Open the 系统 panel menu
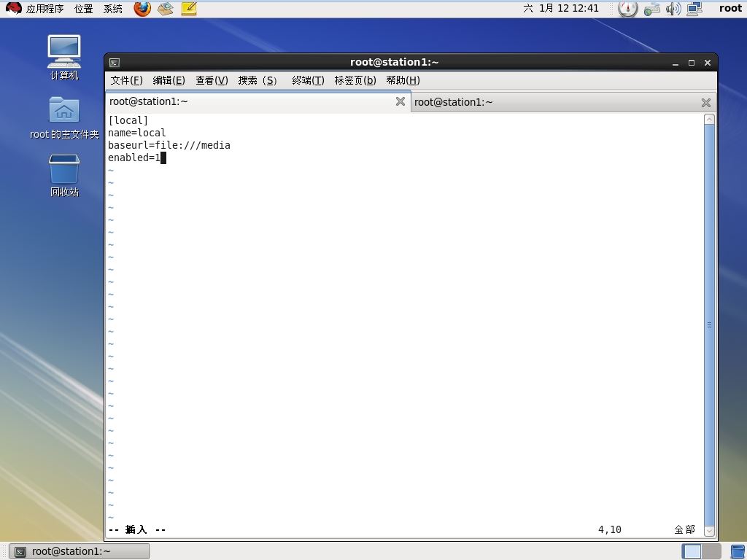 point(113,9)
